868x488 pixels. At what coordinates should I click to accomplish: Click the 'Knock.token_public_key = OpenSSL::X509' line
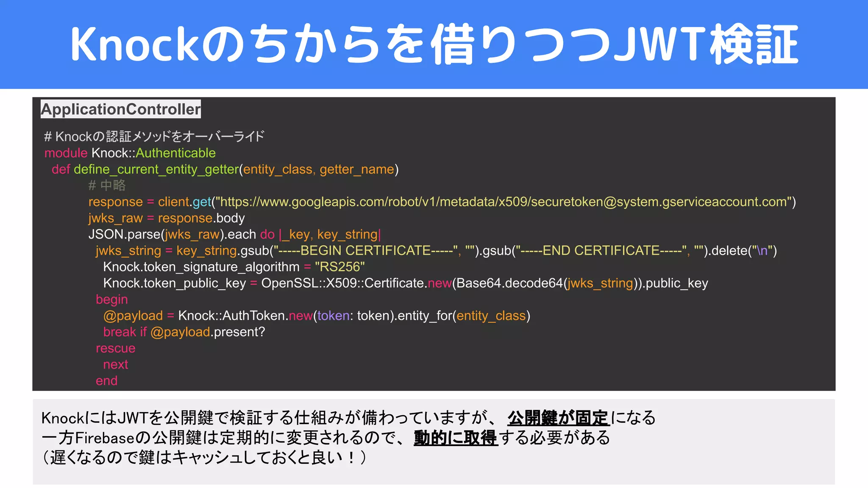pos(406,283)
